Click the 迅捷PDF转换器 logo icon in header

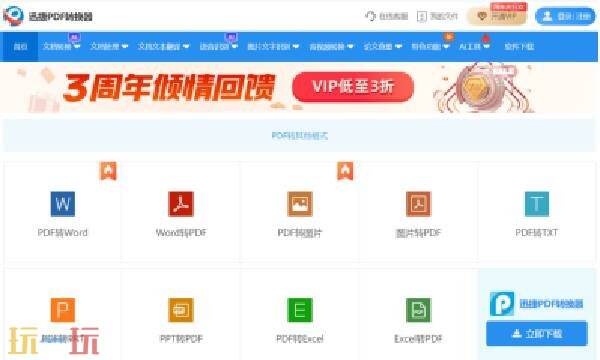pos(13,16)
